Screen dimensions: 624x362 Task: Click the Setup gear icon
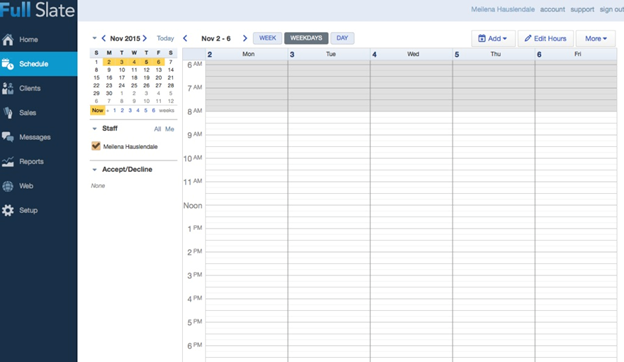pos(8,210)
